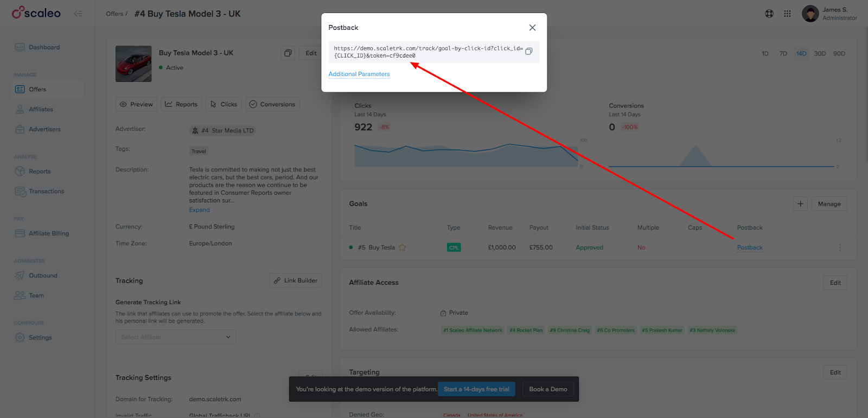Click #4 Rocket Plan affiliate tag

[x=526, y=330]
